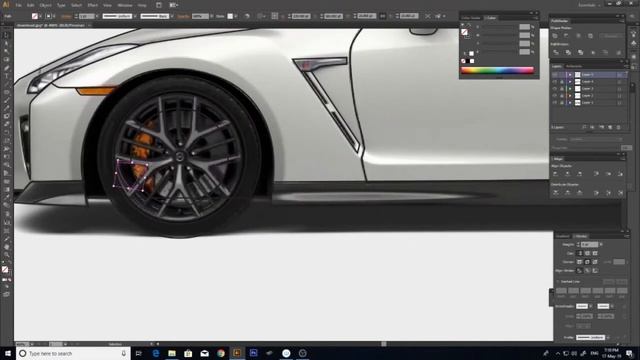Click the Round Join corner icon
Viewport: 640px width, 360px height.
point(587,262)
